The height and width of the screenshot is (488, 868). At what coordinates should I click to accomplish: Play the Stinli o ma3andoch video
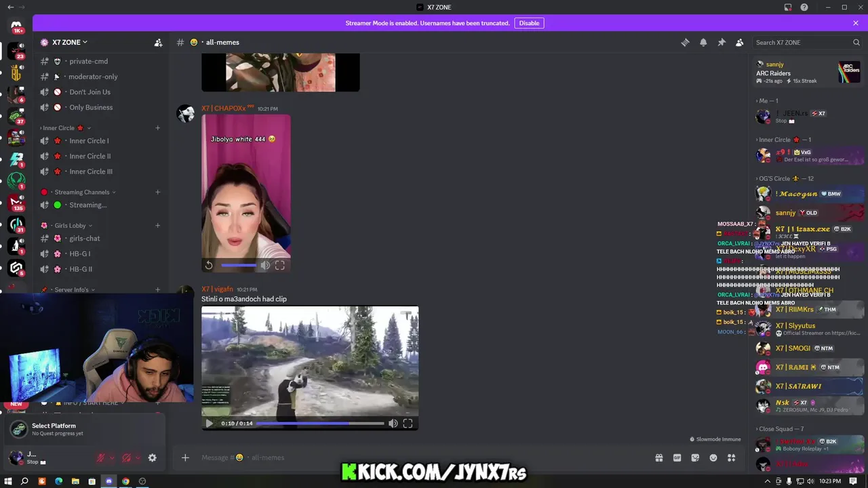tap(209, 424)
